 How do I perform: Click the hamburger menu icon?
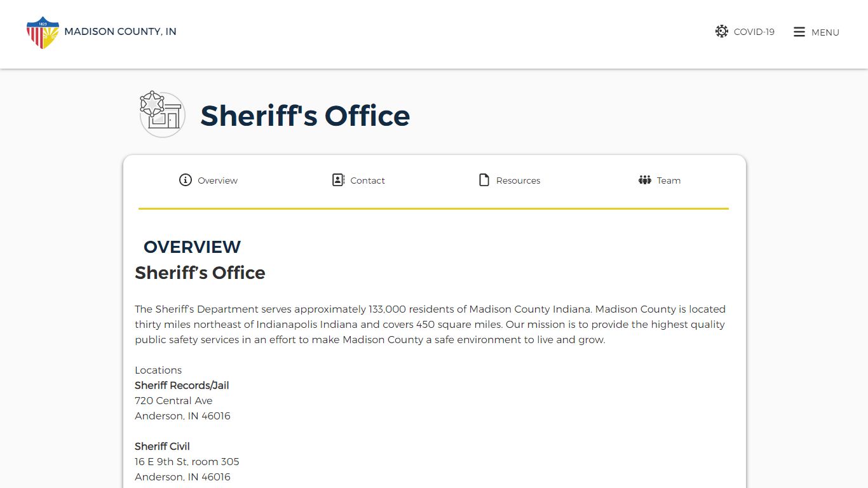799,32
